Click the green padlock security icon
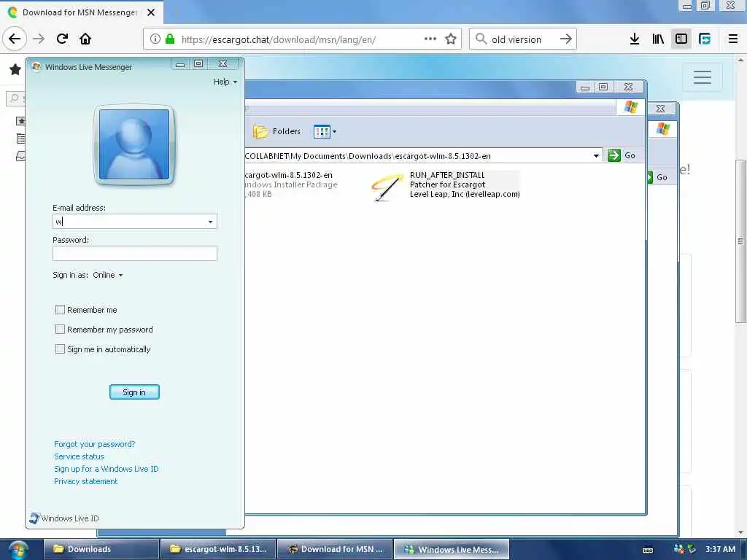Viewport: 747px width, 560px height. 169,39
